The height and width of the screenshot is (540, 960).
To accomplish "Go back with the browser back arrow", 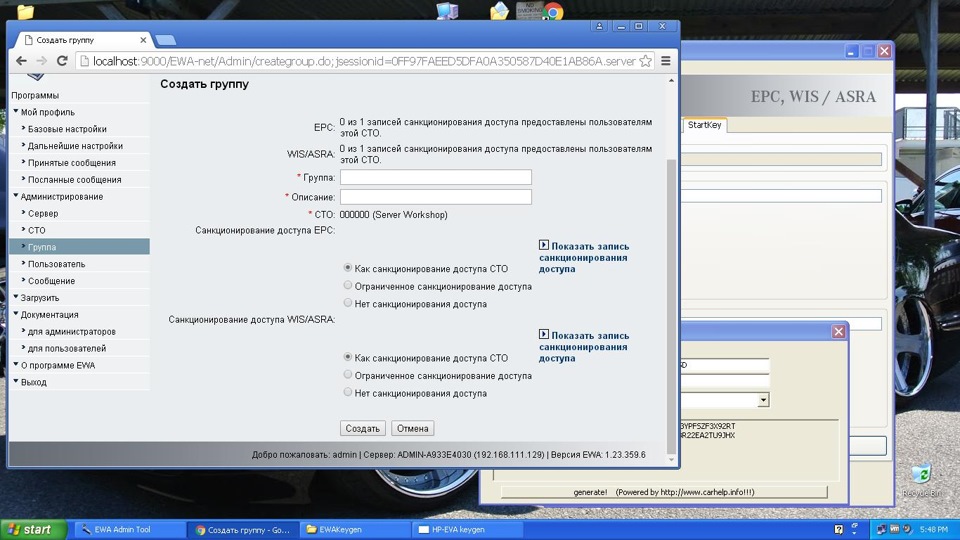I will [x=21, y=61].
